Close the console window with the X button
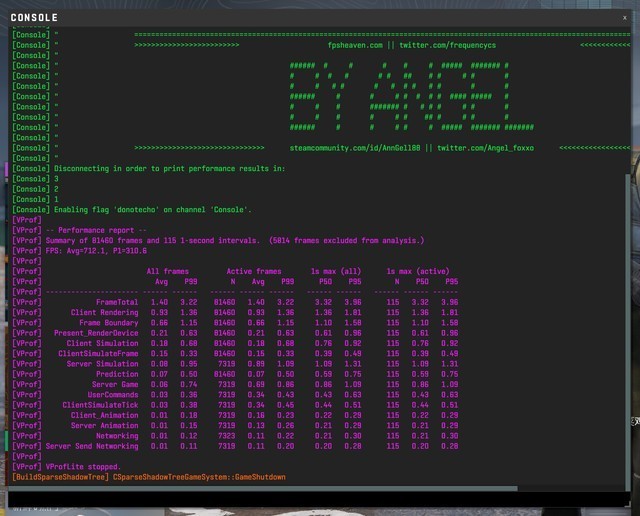 (624, 18)
